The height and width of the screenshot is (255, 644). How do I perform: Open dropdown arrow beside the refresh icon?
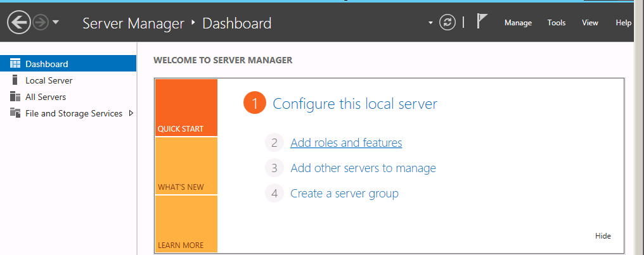431,23
